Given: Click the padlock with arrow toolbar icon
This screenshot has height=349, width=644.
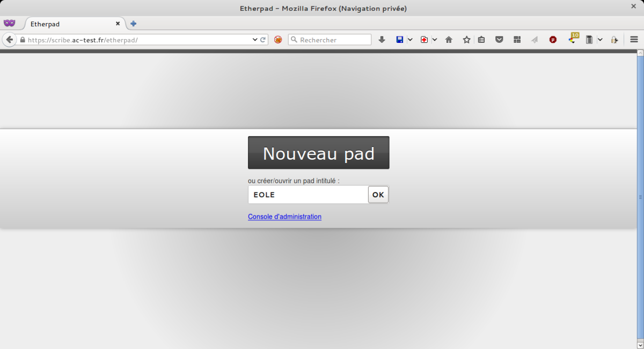Looking at the screenshot, I should [x=614, y=40].
